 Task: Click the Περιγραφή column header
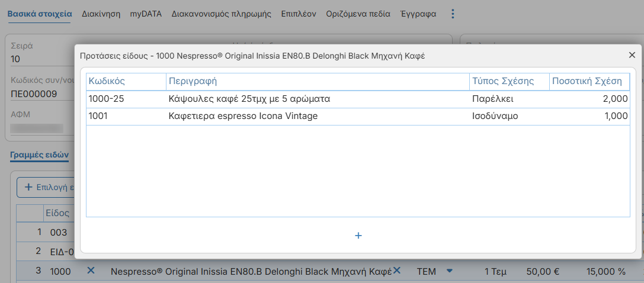pos(318,81)
